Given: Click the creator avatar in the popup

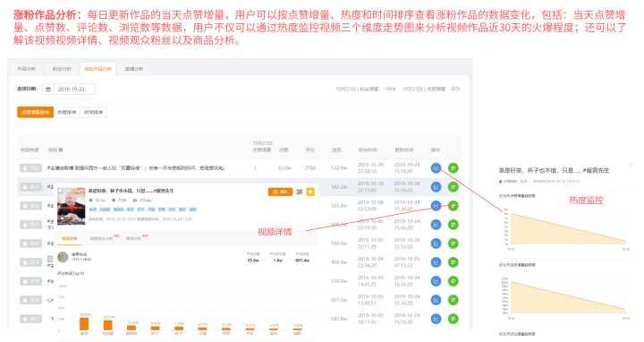Looking at the screenshot, I should point(63,257).
